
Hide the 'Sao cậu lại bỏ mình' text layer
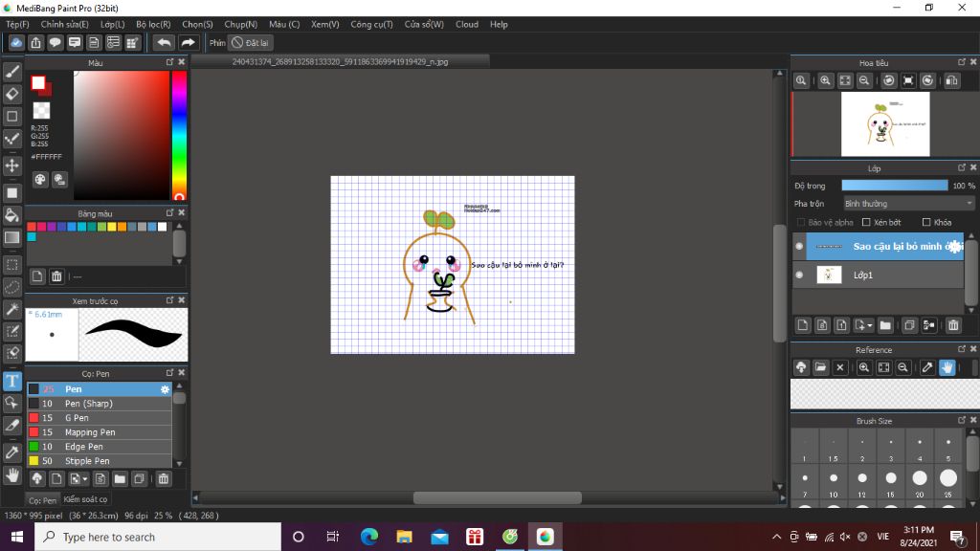click(x=799, y=247)
